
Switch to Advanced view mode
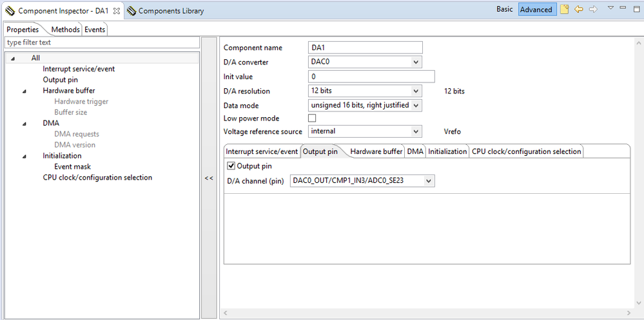coord(536,10)
